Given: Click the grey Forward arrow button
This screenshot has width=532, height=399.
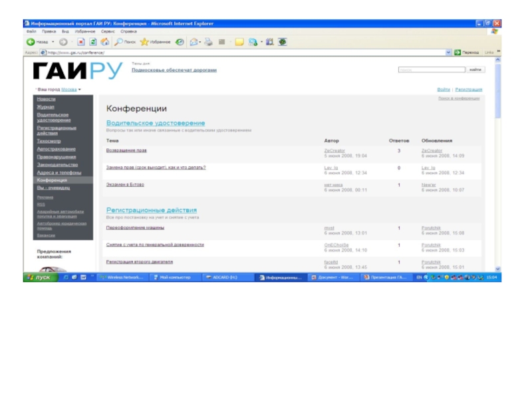Looking at the screenshot, I should tap(63, 42).
